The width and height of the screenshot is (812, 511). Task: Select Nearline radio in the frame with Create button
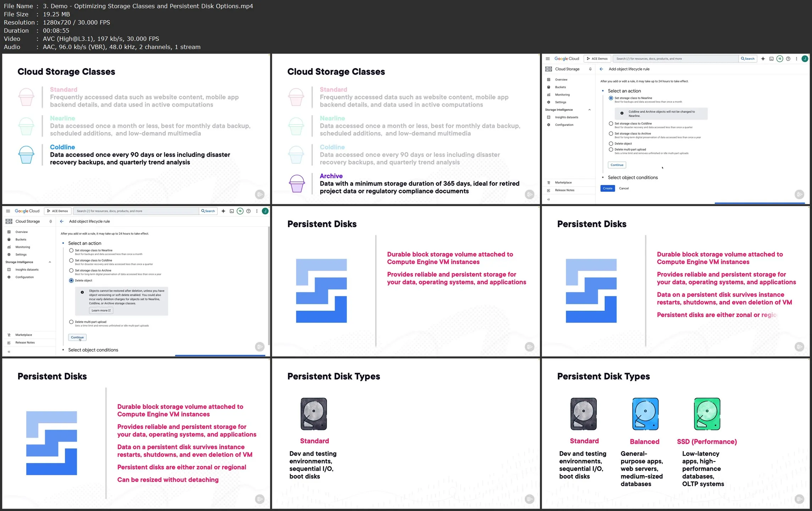611,98
